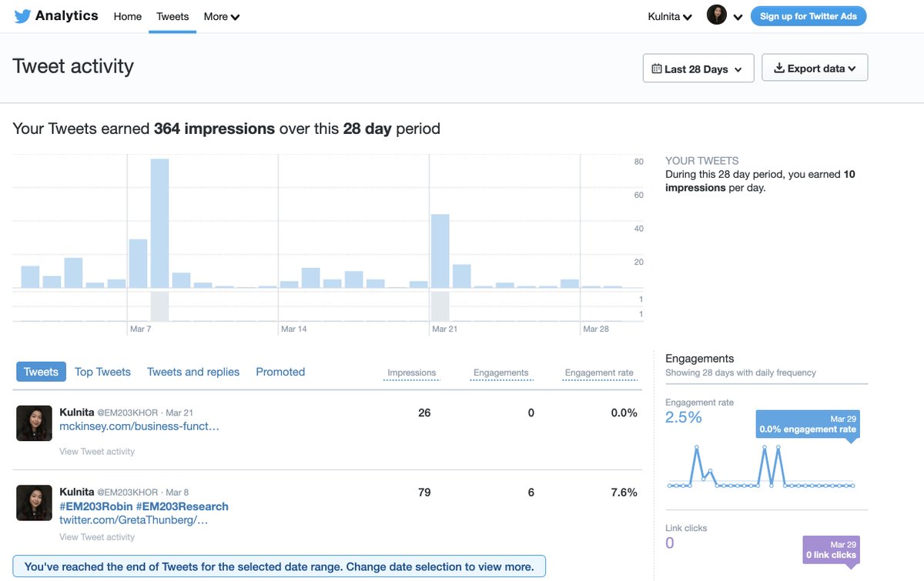The width and height of the screenshot is (924, 581).
Task: Click the 79 impressions cell
Action: point(424,493)
